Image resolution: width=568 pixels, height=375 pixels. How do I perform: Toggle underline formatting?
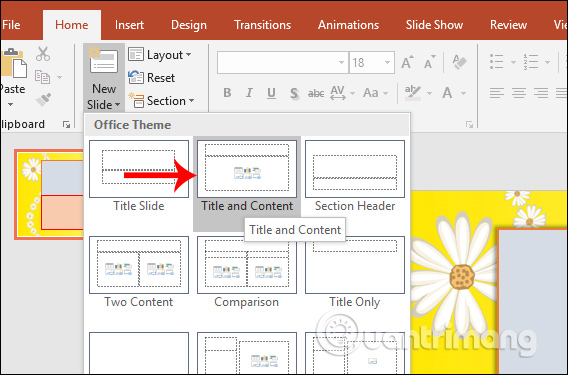coord(271,93)
